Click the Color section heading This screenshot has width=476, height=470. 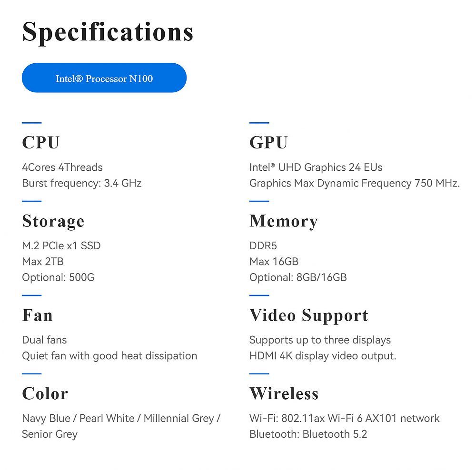[45, 393]
